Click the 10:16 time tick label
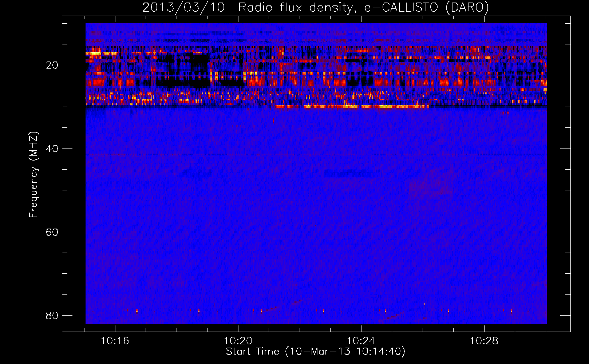589x364 pixels. click(115, 341)
